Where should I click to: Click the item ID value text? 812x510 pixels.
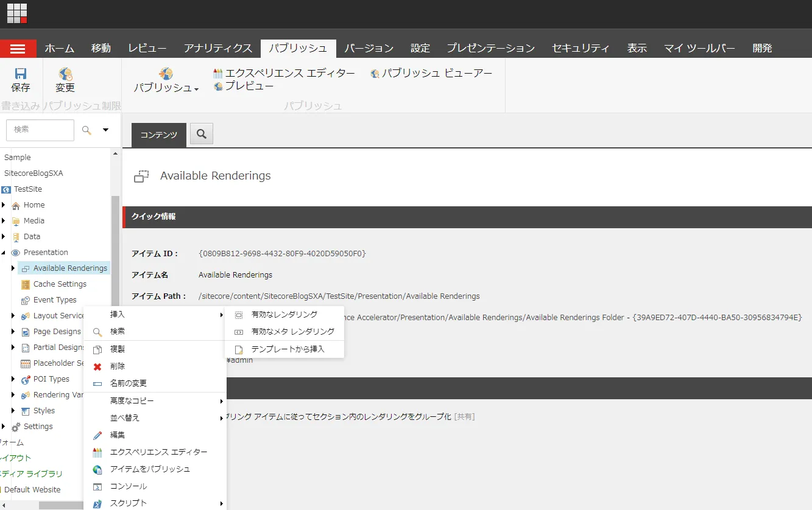coord(282,253)
